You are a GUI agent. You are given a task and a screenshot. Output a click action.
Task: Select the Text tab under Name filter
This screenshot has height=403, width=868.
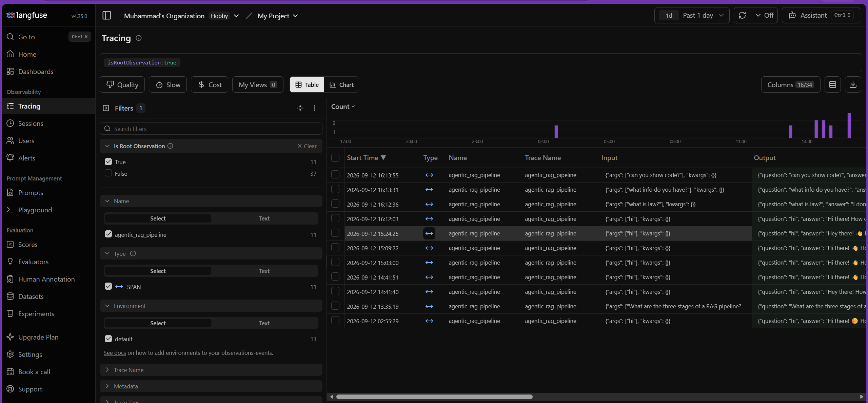click(264, 218)
